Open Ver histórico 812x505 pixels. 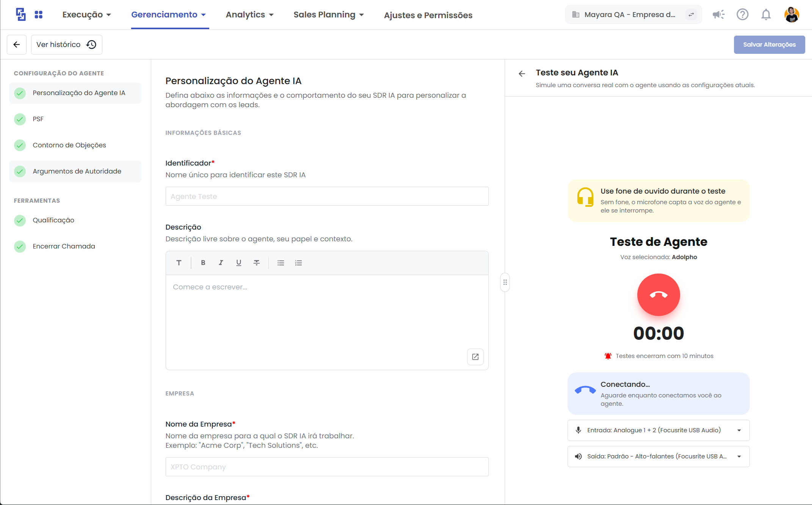67,45
